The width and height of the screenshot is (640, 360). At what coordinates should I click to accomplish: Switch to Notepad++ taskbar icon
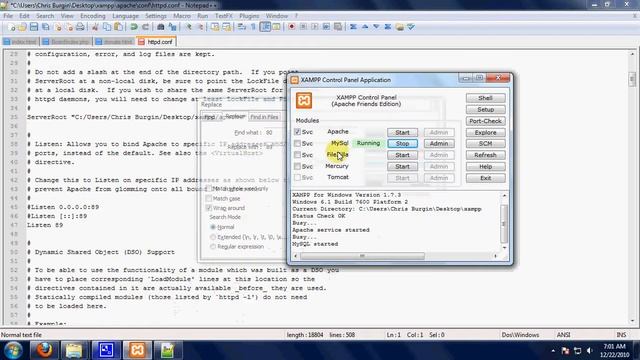tap(168, 350)
